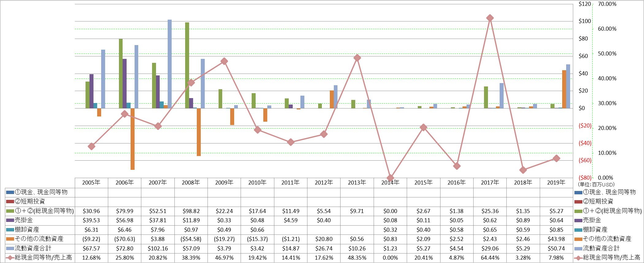644x263 pixels.
Task: Select the 2017年 column header
Action: point(490,183)
